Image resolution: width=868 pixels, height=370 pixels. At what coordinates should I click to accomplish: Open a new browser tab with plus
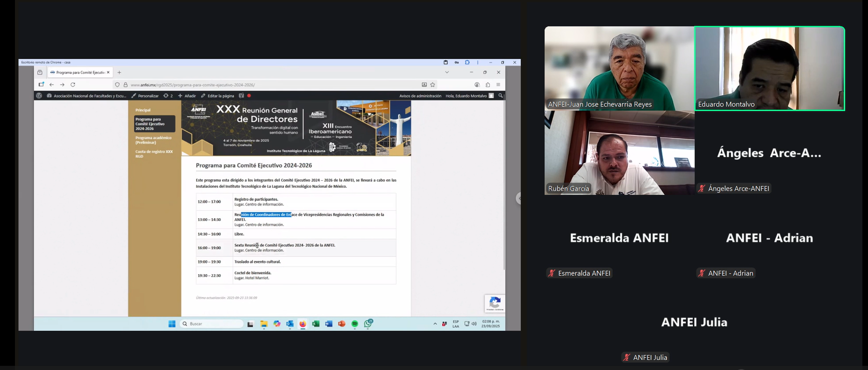click(119, 72)
